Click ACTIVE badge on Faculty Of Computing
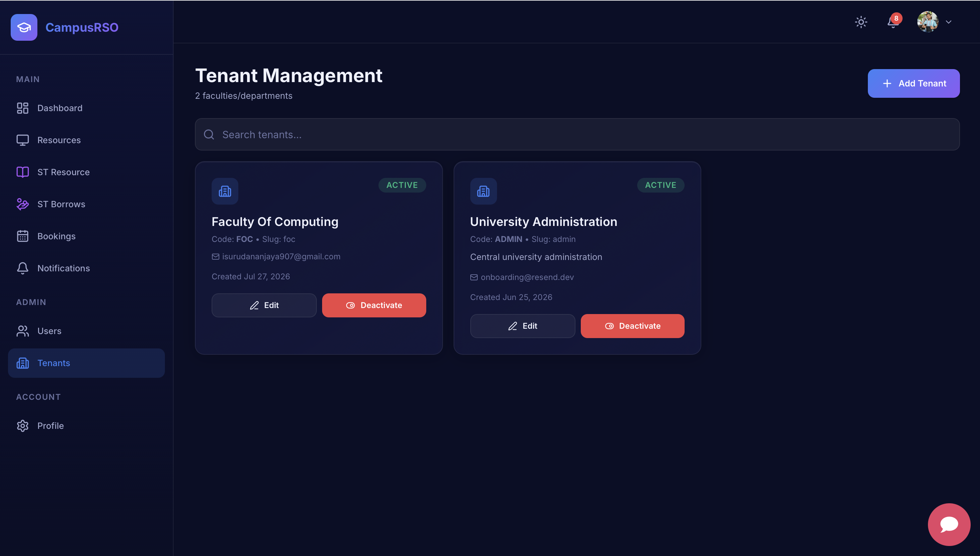The width and height of the screenshot is (980, 556). pyautogui.click(x=402, y=185)
